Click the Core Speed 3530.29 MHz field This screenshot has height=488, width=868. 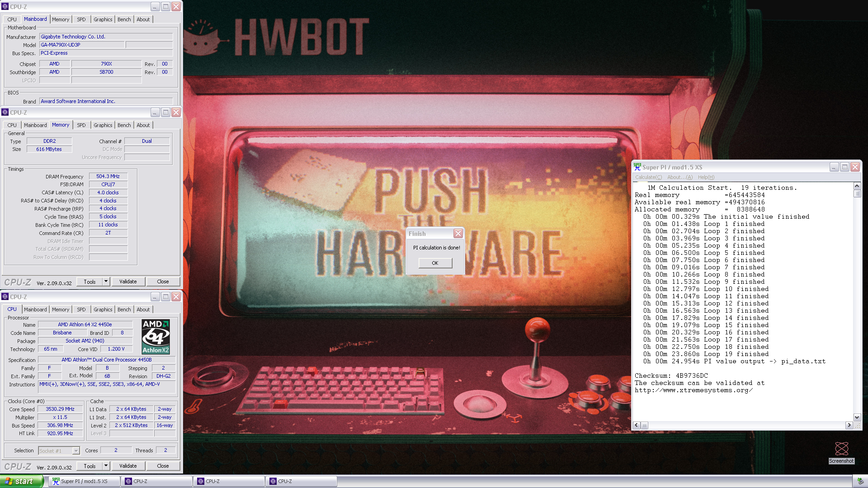point(60,409)
